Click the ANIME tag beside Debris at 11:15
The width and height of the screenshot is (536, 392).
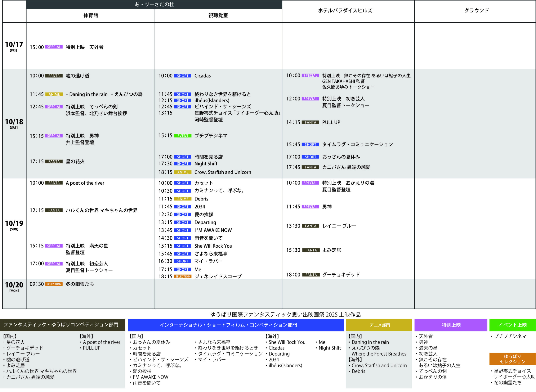coord(183,199)
